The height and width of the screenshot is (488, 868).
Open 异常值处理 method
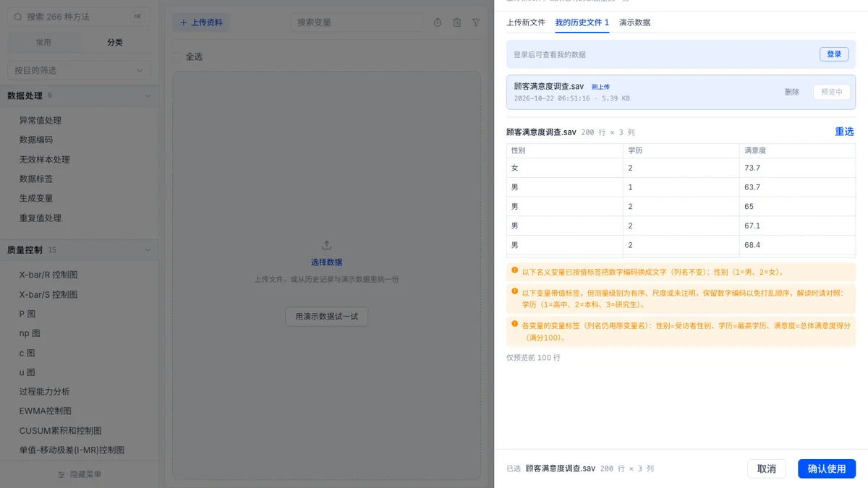pyautogui.click(x=41, y=121)
